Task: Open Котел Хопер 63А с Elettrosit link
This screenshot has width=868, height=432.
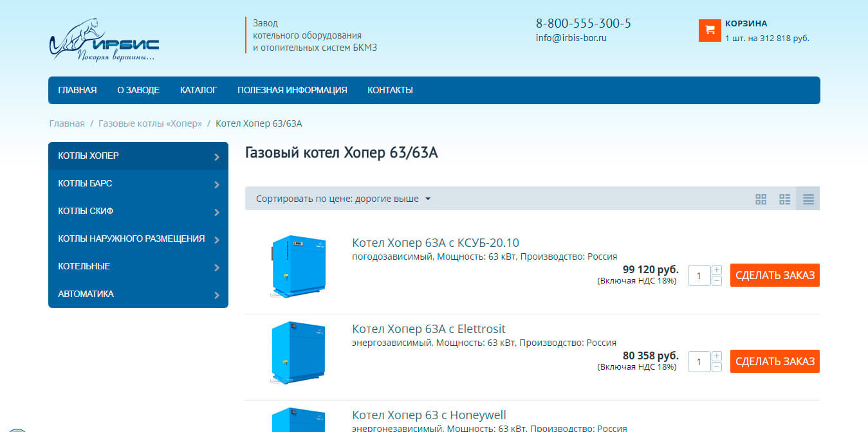Action: point(429,329)
